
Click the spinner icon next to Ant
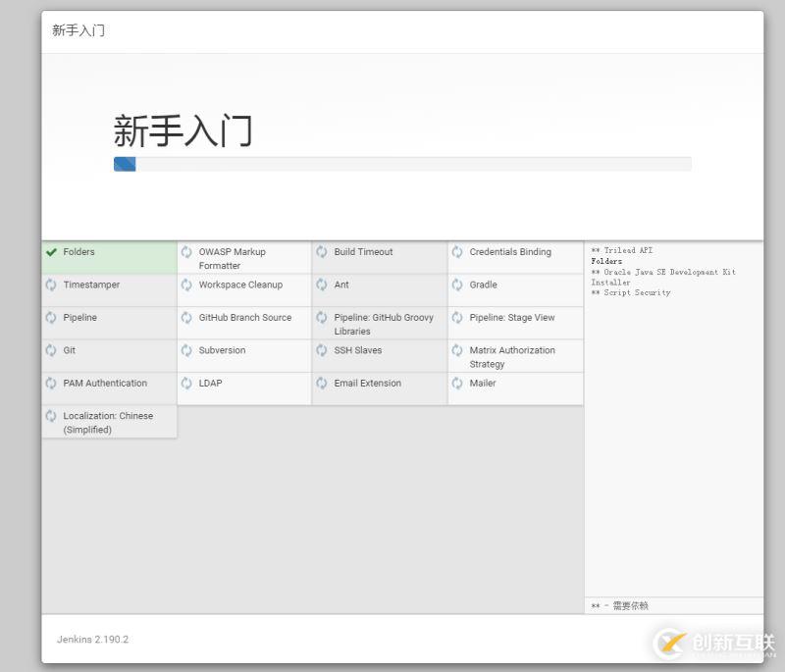click(x=322, y=284)
